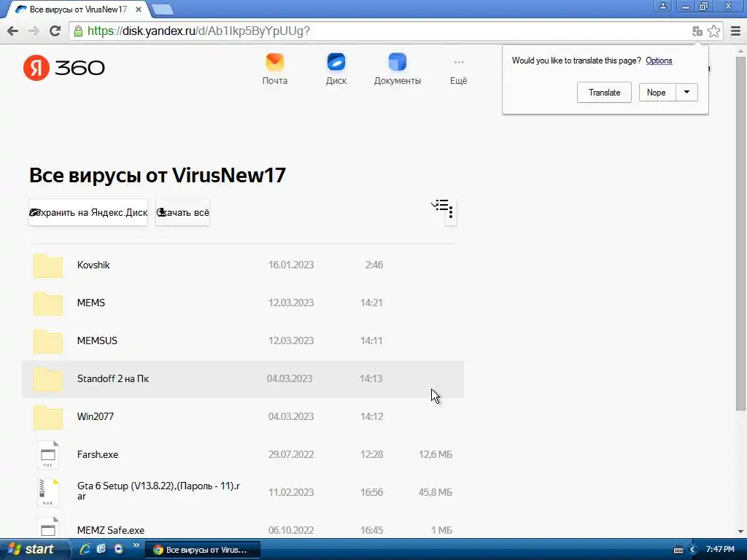Click the scrollbar down arrow
The image size is (747, 560).
740,532
